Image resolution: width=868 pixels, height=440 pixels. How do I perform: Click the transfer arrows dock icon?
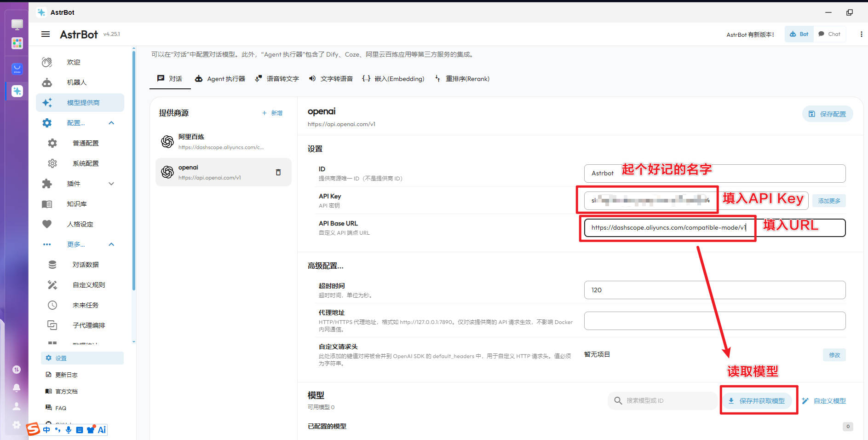coord(17,370)
